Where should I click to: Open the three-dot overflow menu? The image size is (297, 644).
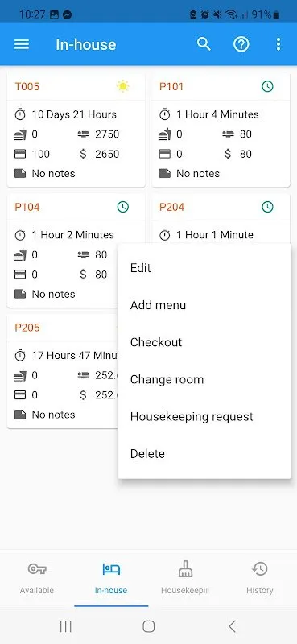[x=278, y=44]
